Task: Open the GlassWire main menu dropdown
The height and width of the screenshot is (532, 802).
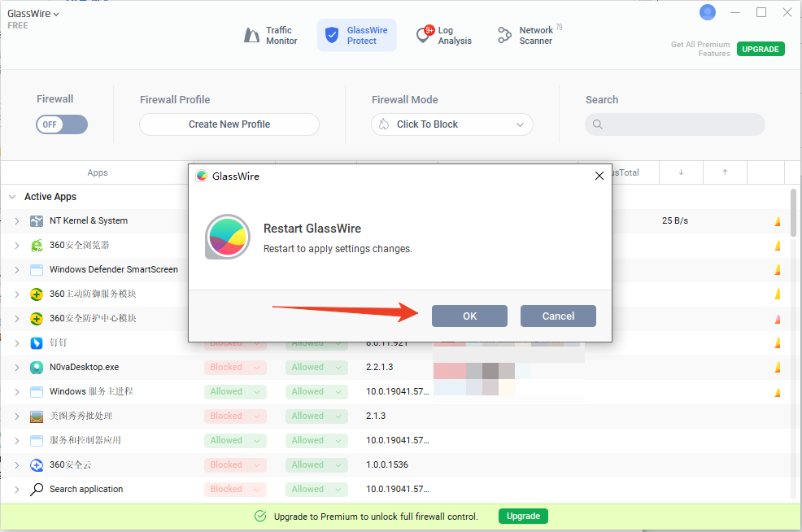Action: [x=33, y=14]
